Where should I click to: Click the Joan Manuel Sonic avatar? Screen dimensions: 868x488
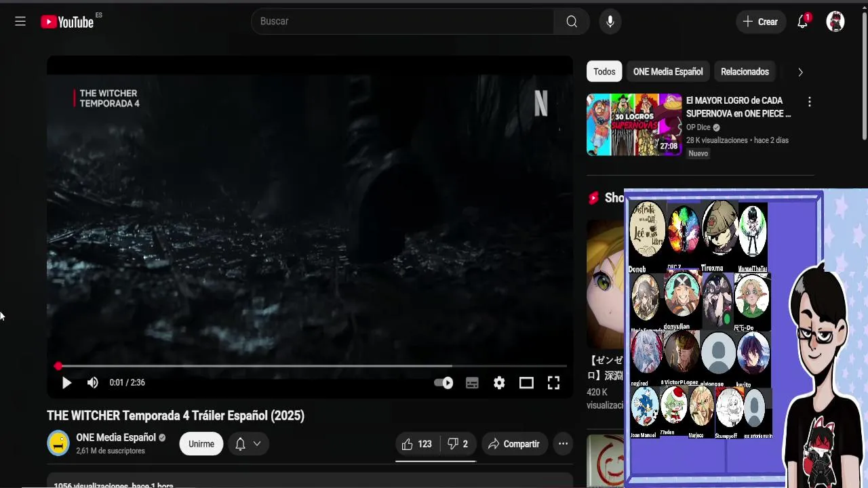(x=644, y=407)
